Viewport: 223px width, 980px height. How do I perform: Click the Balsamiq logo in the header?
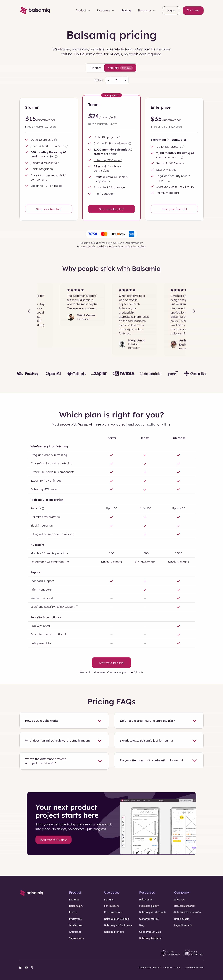pos(35,10)
